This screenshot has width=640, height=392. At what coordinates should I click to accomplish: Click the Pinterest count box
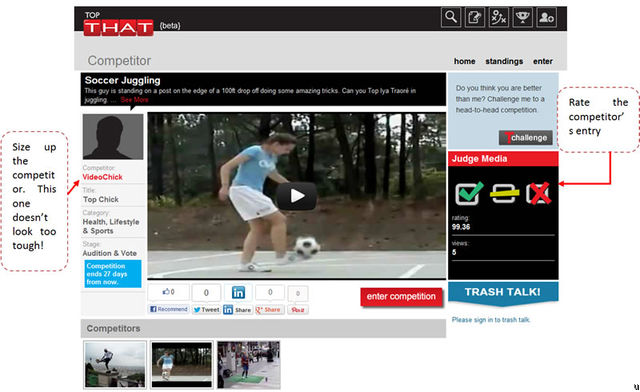298,293
